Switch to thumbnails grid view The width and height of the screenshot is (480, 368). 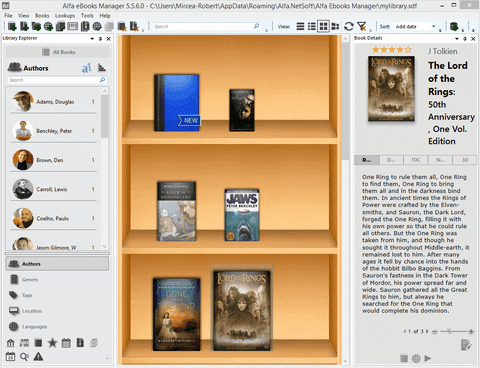[323, 26]
